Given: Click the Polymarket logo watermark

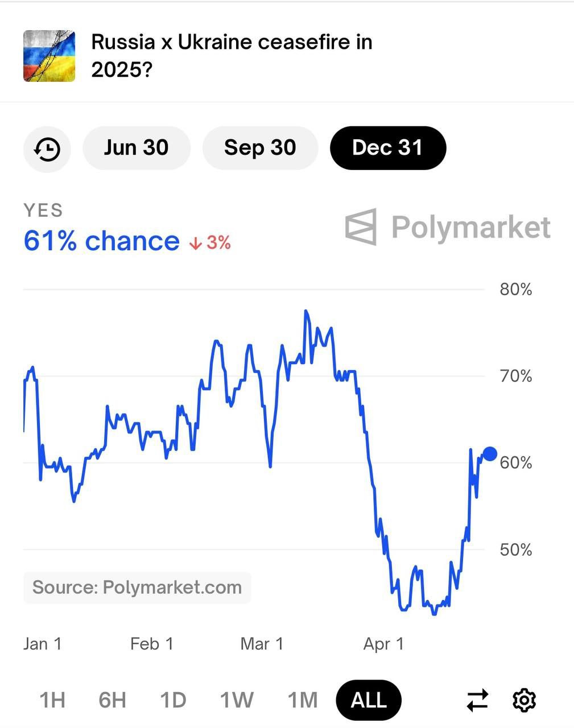Looking at the screenshot, I should click(x=448, y=227).
